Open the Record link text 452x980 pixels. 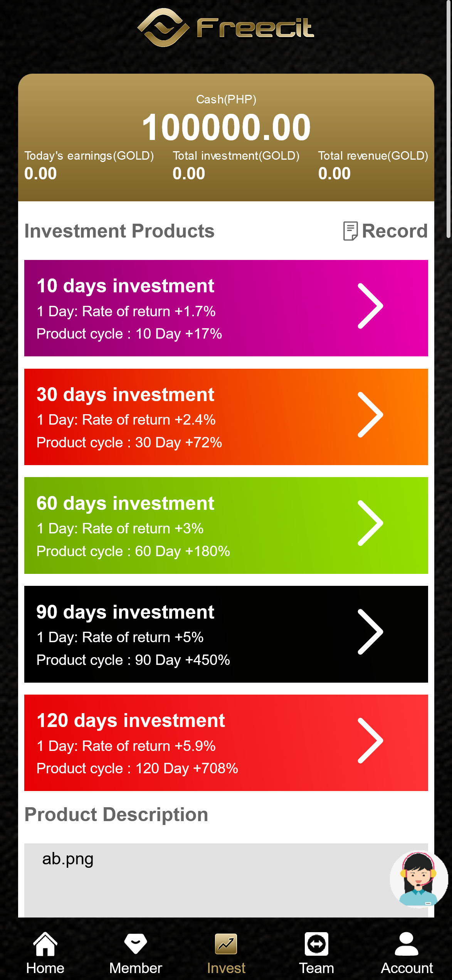tap(395, 231)
